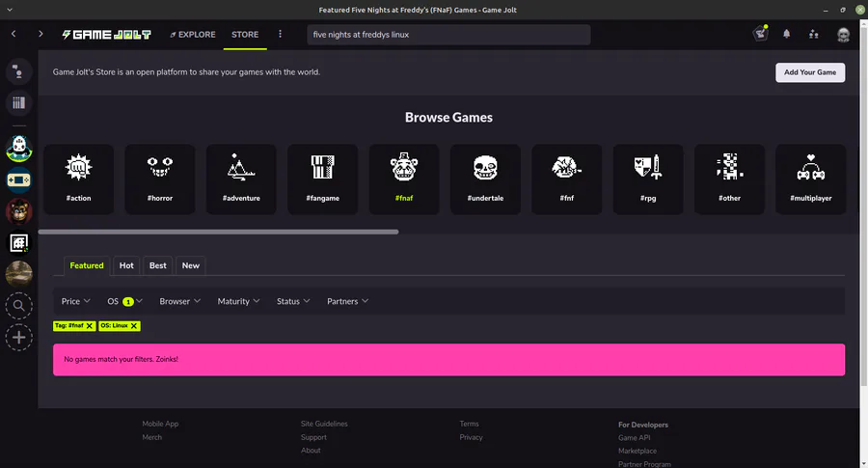
Task: Open the game library icon in the sidebar
Action: 19,103
